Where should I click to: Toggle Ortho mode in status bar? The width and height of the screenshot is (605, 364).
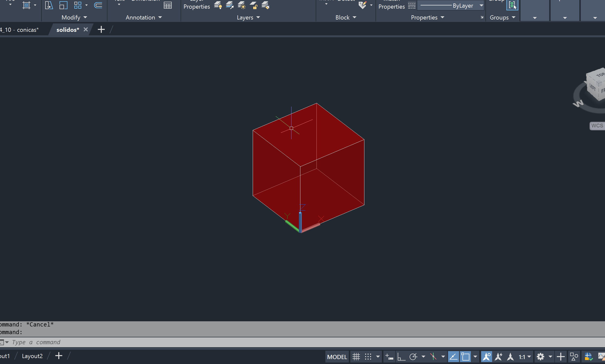tap(401, 357)
